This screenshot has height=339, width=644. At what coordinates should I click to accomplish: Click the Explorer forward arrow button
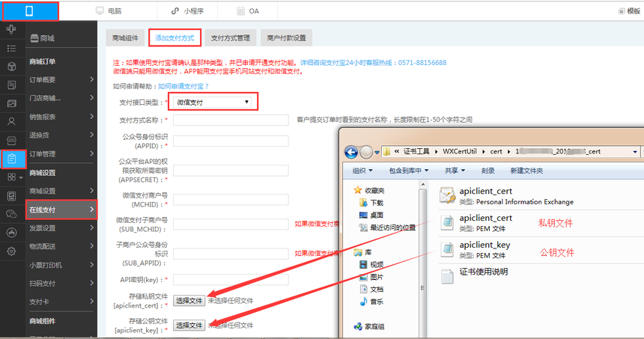coord(366,152)
